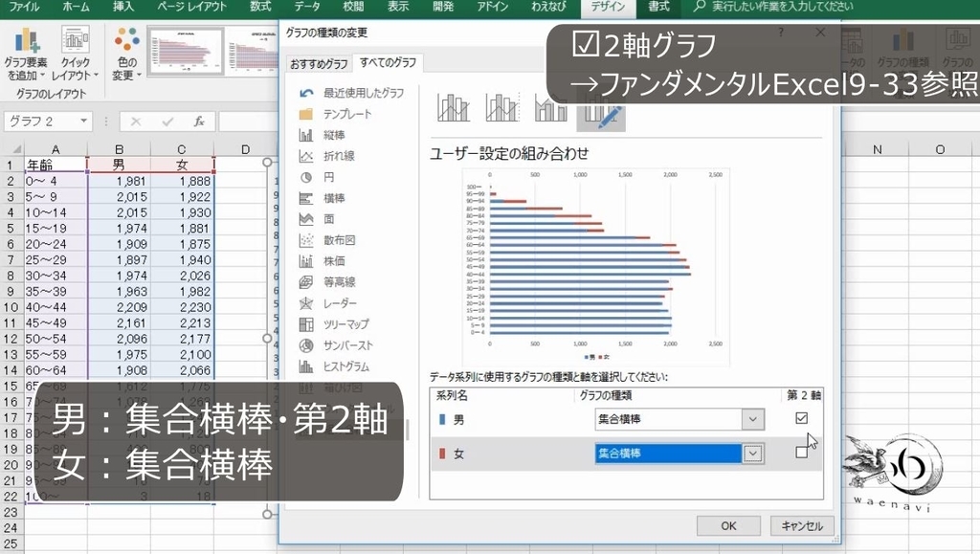Select column C header

tap(182, 149)
